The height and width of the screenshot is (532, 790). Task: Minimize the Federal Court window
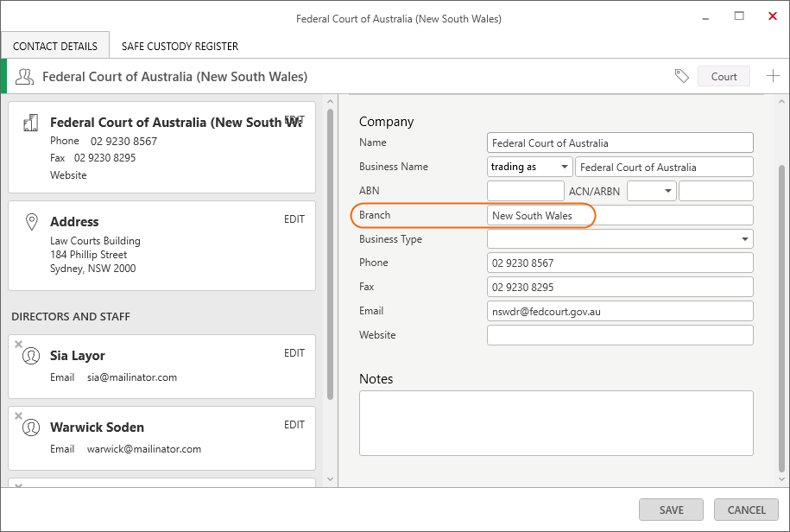point(705,19)
